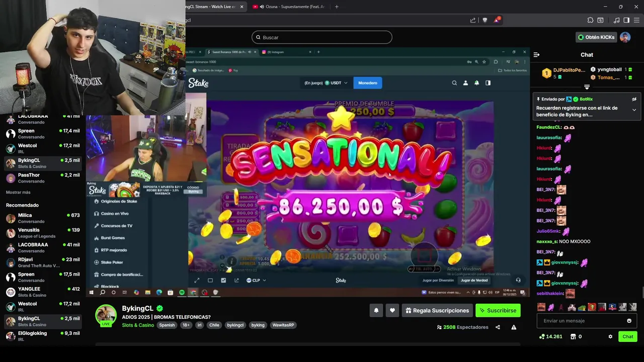Click DJPabloPe top gifter name
This screenshot has height=362, width=644.
pos(569,70)
